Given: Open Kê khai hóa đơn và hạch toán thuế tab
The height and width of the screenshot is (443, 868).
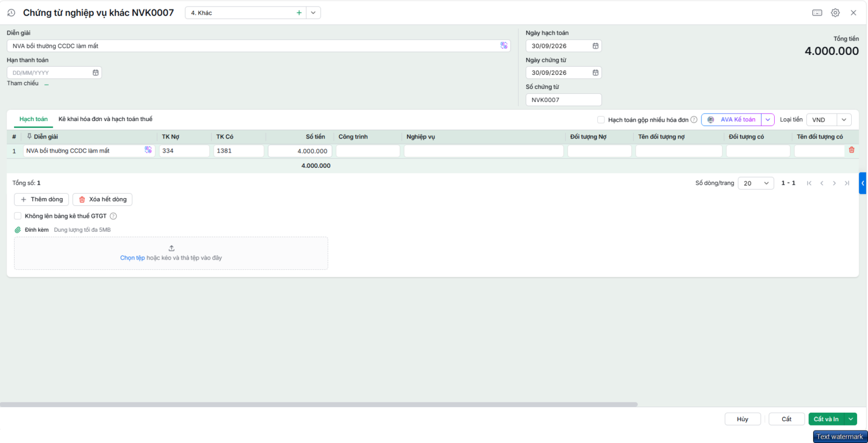Looking at the screenshot, I should pyautogui.click(x=105, y=119).
